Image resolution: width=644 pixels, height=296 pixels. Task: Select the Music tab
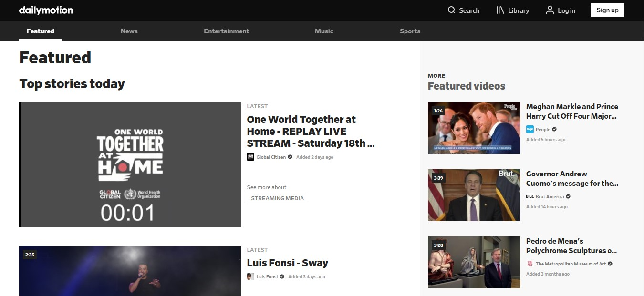324,31
